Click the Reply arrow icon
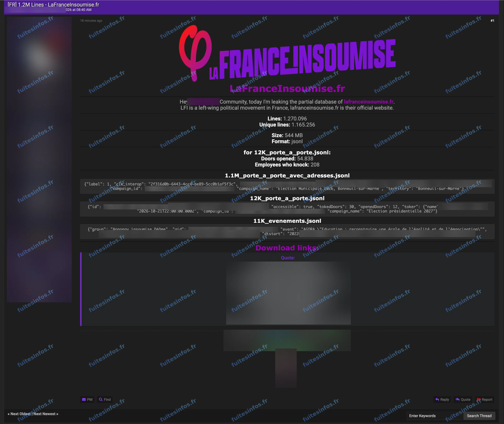The width and height of the screenshot is (504, 424). [x=437, y=399]
